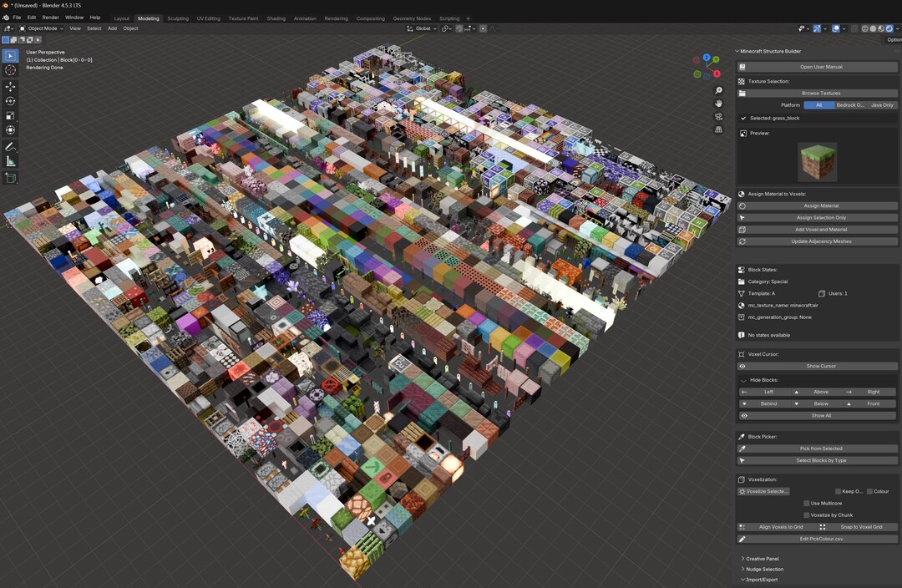902x588 pixels.
Task: Toggle viewport overlays display
Action: pos(836,28)
